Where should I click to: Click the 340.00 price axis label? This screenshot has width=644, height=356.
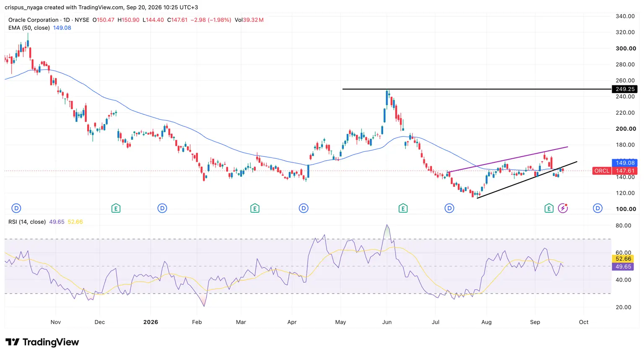click(x=625, y=16)
